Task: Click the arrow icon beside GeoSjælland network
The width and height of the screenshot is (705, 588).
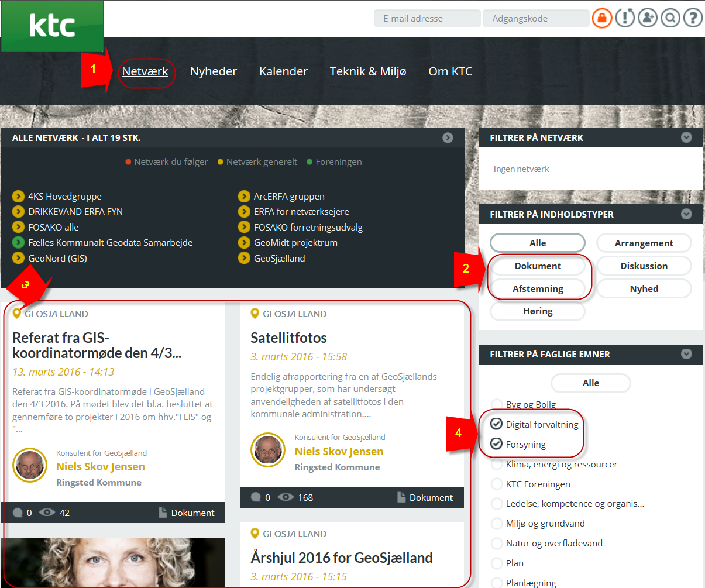Action: (x=244, y=258)
